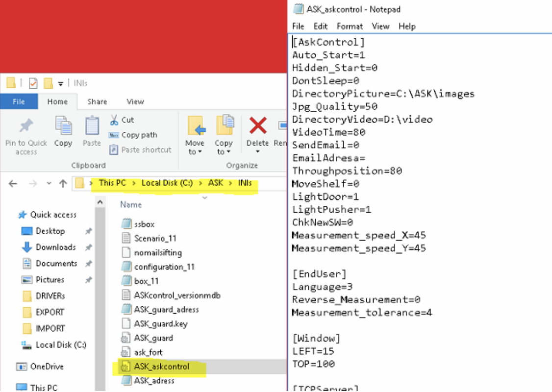Open the blue File tab
552x392 pixels.
[19, 101]
